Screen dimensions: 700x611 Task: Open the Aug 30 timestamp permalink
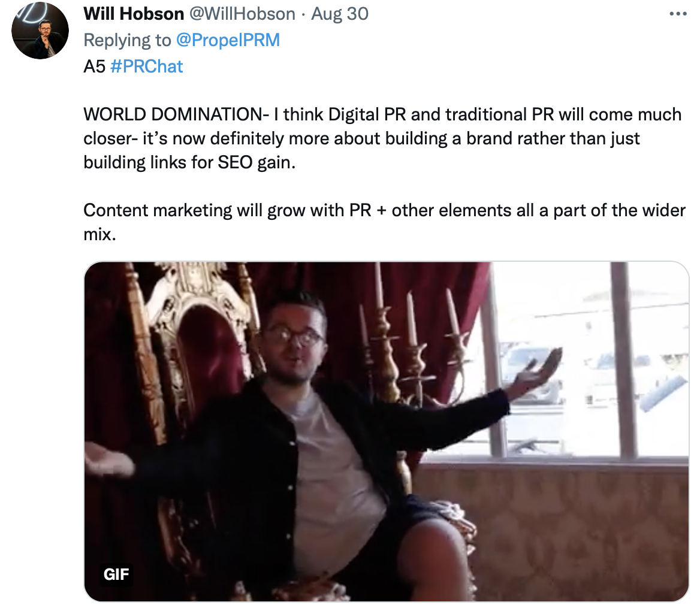click(340, 14)
